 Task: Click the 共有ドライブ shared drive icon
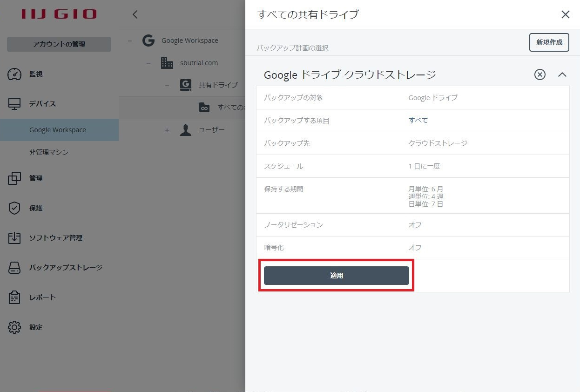(186, 85)
